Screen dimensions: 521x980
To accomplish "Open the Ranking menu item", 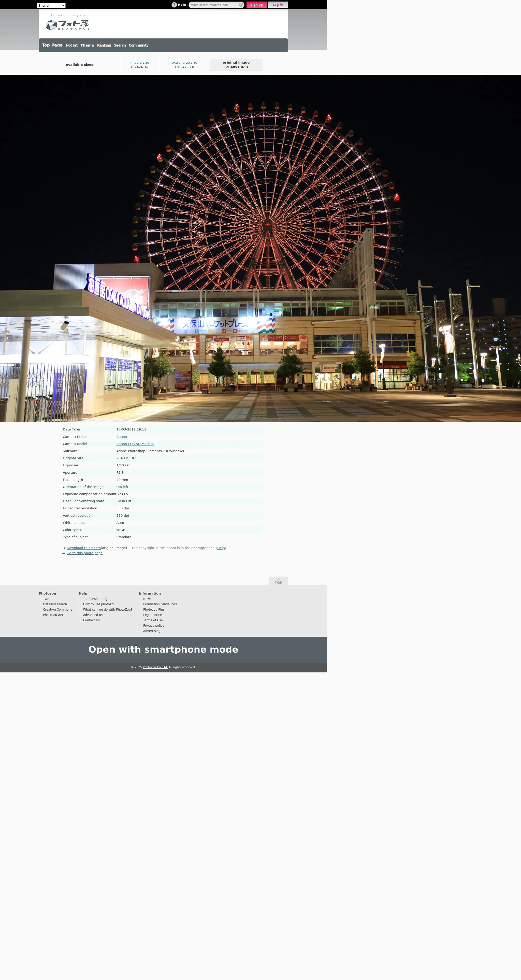I will 104,45.
